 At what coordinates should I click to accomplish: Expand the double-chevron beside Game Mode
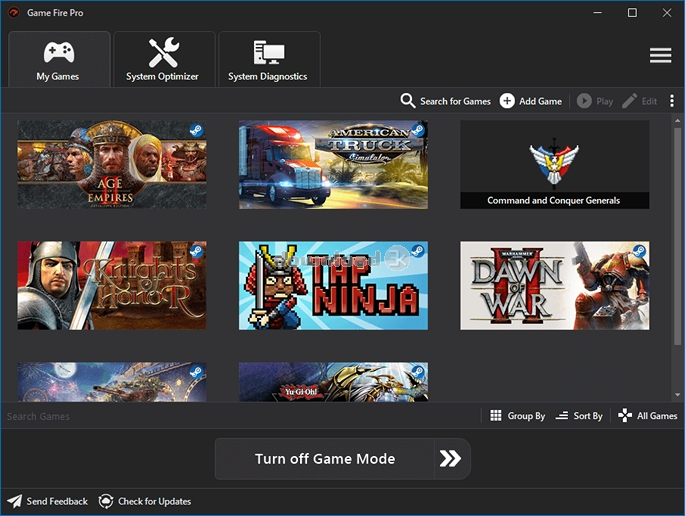451,459
